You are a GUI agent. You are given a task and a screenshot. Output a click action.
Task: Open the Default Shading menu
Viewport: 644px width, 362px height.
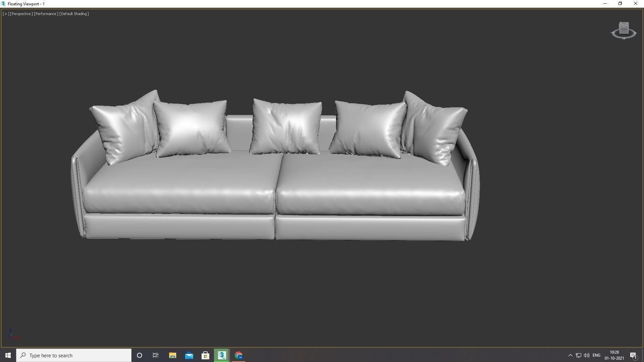coord(74,14)
